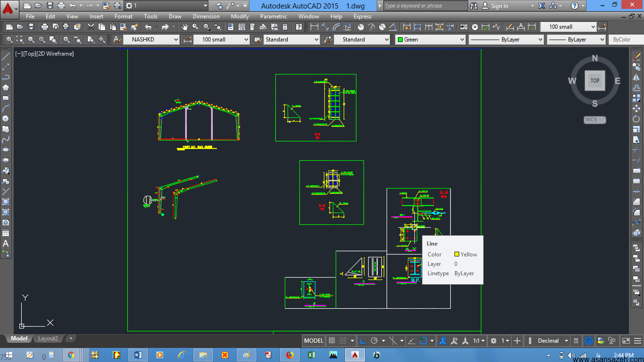Click the Cut scissors icon
This screenshot has height=362, width=644.
tap(91, 27)
